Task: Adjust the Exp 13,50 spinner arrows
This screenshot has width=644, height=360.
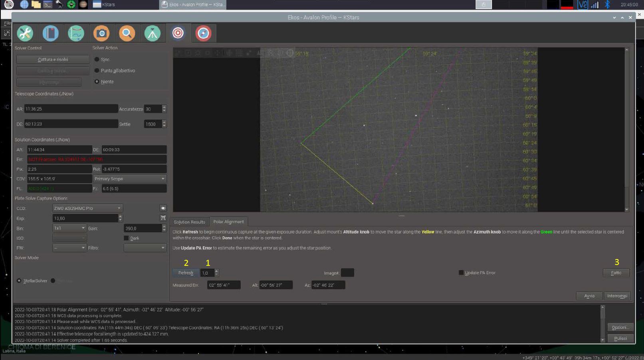Action: (x=120, y=218)
